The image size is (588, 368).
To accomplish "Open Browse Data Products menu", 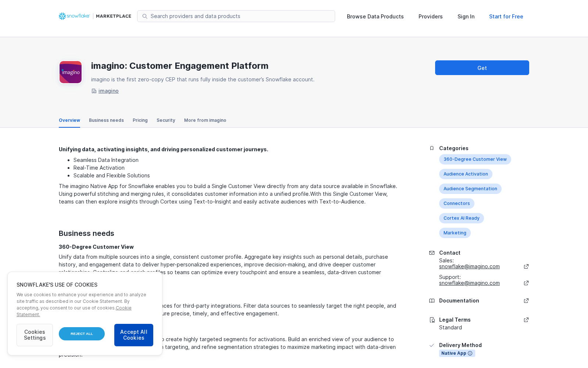I will (x=375, y=17).
